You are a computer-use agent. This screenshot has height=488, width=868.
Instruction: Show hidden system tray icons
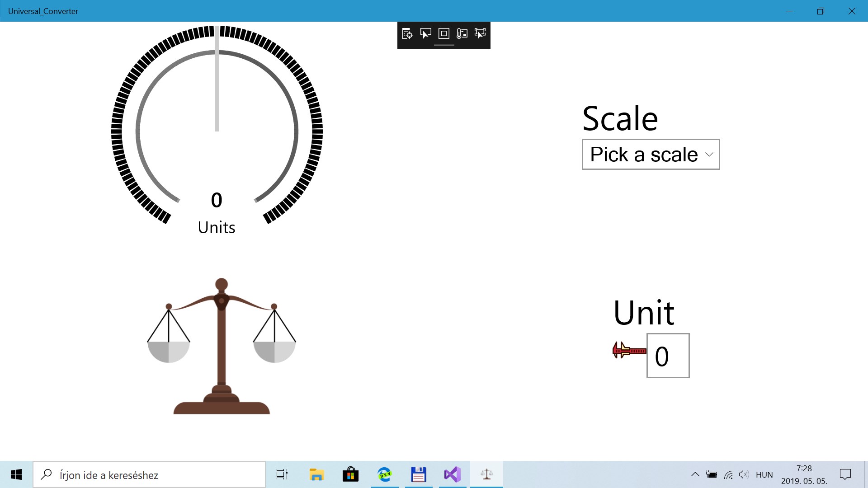[x=695, y=474]
